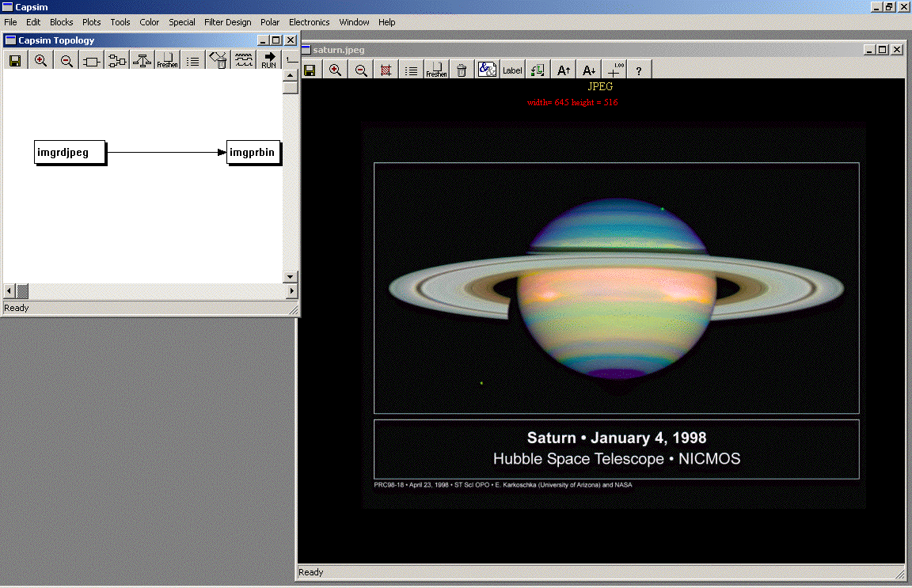Image resolution: width=912 pixels, height=588 pixels.
Task: Select the imgprbin block in the topology
Action: (x=253, y=153)
